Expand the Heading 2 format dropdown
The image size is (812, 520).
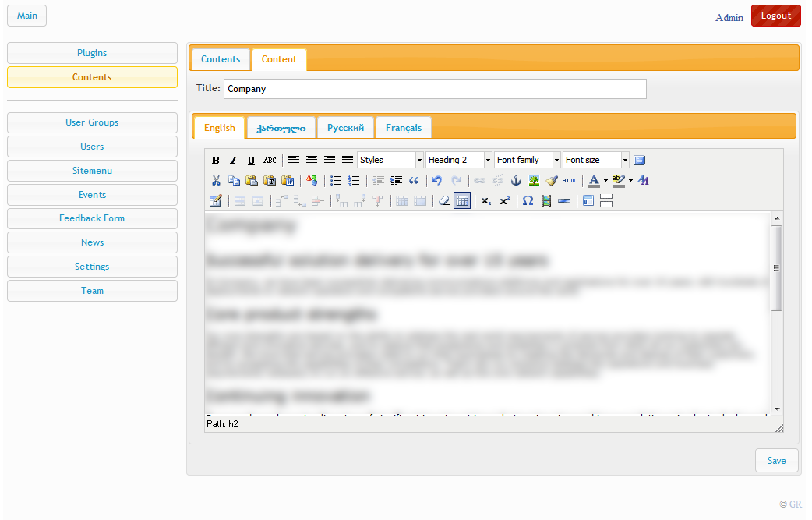point(488,161)
